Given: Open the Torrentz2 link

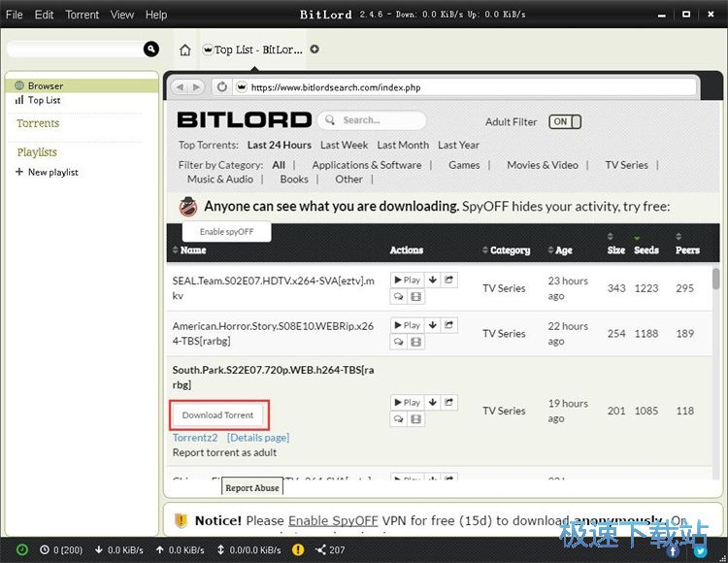Looking at the screenshot, I should click(195, 438).
